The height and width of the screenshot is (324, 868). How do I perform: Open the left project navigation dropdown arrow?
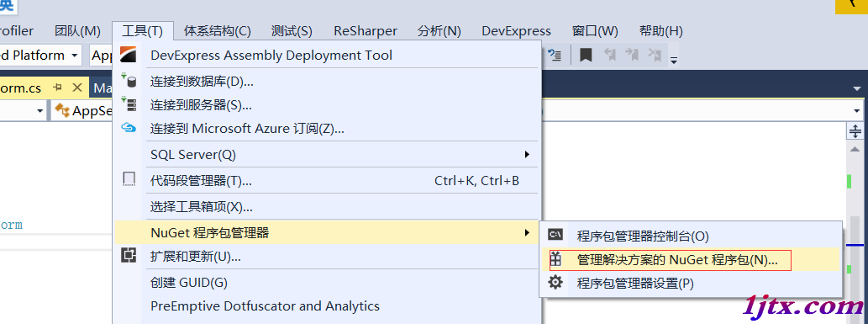click(39, 111)
